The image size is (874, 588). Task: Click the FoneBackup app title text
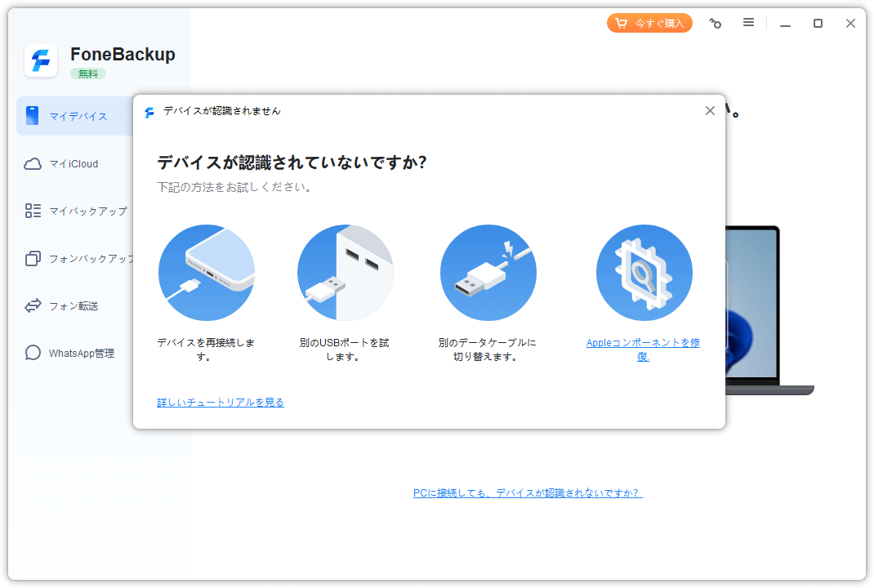point(123,54)
